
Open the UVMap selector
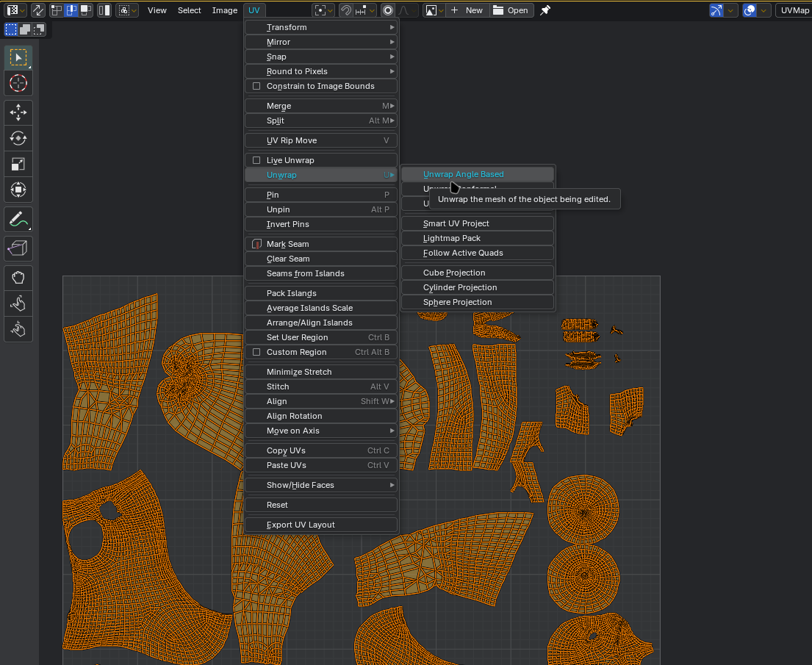[x=794, y=10]
